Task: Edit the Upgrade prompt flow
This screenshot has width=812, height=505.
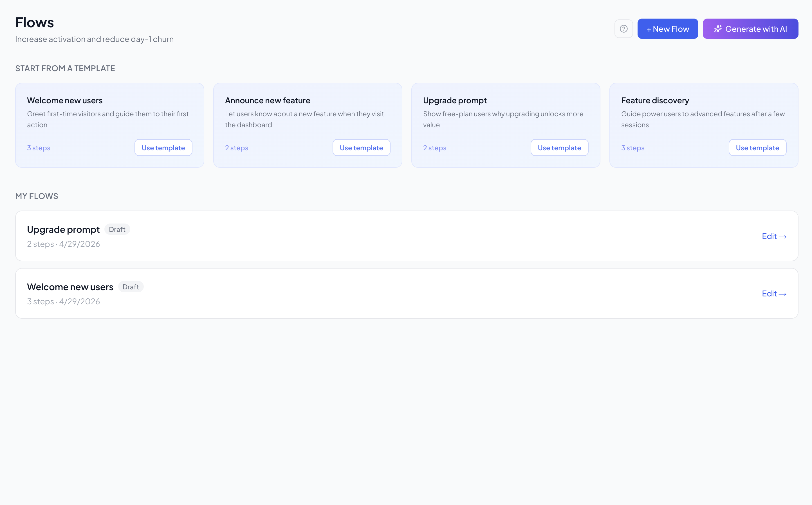Action: point(774,236)
